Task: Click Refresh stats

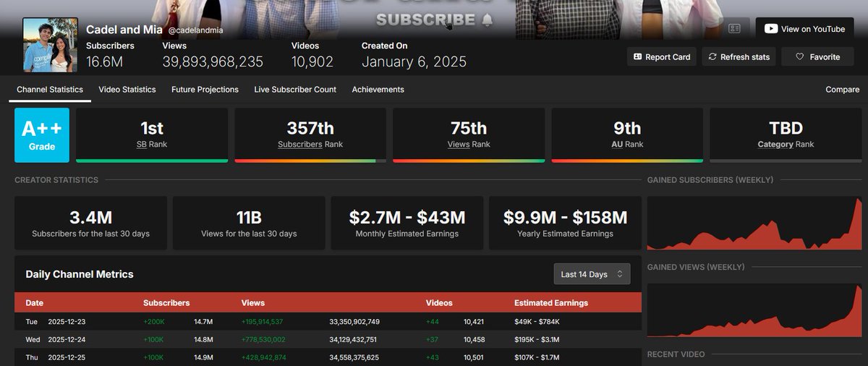Action: (x=739, y=56)
